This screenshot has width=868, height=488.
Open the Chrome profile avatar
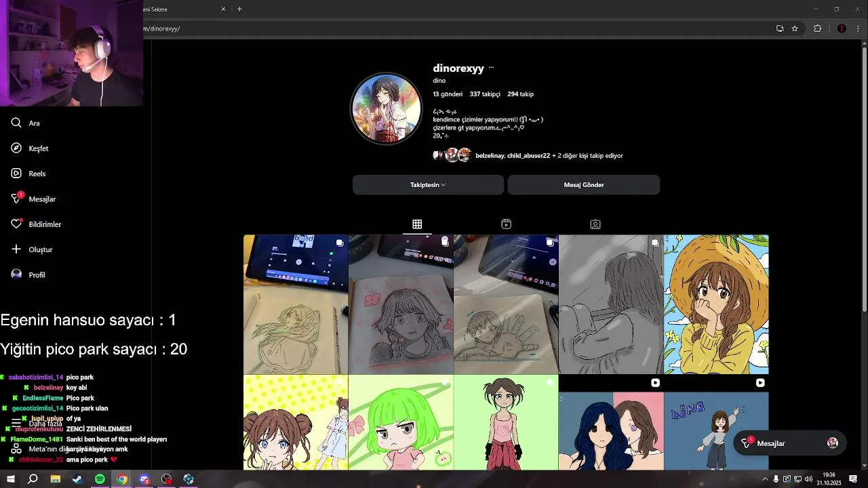pos(842,28)
